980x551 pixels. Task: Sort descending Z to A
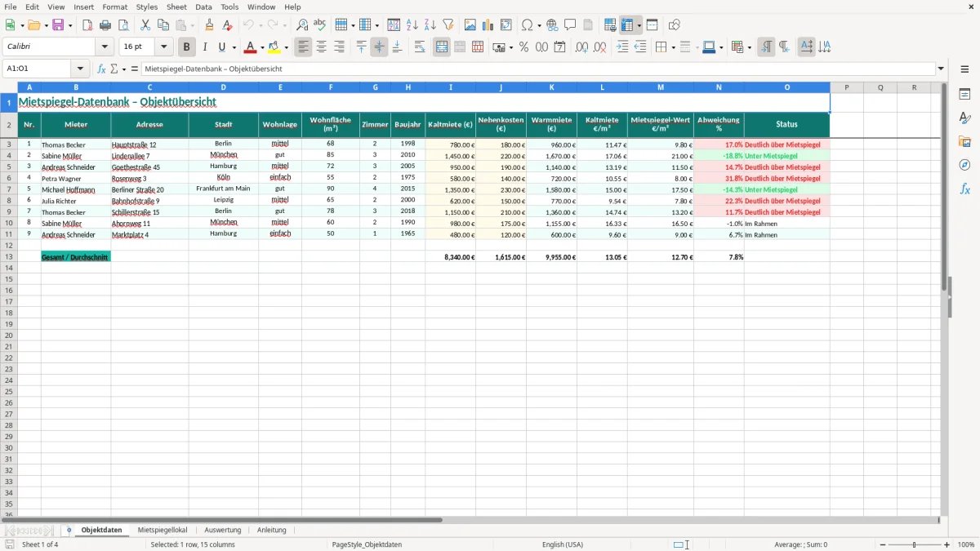[x=430, y=25]
